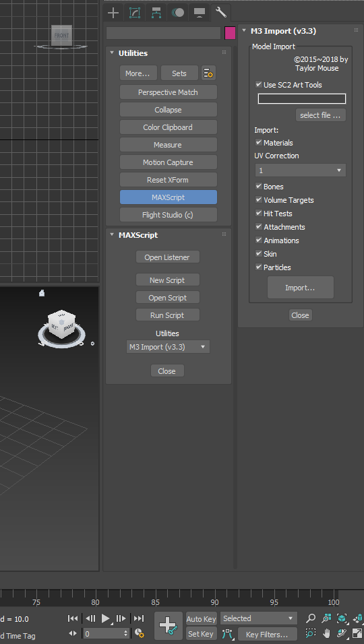Click the Configure Button Sets icon
364x644 pixels.
tap(208, 73)
